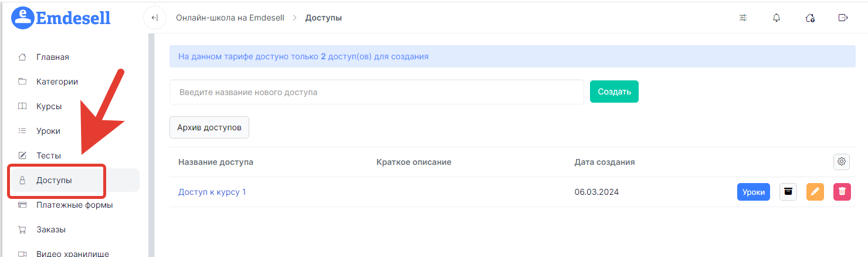
Task: Open table column settings gear icon
Action: (x=842, y=162)
